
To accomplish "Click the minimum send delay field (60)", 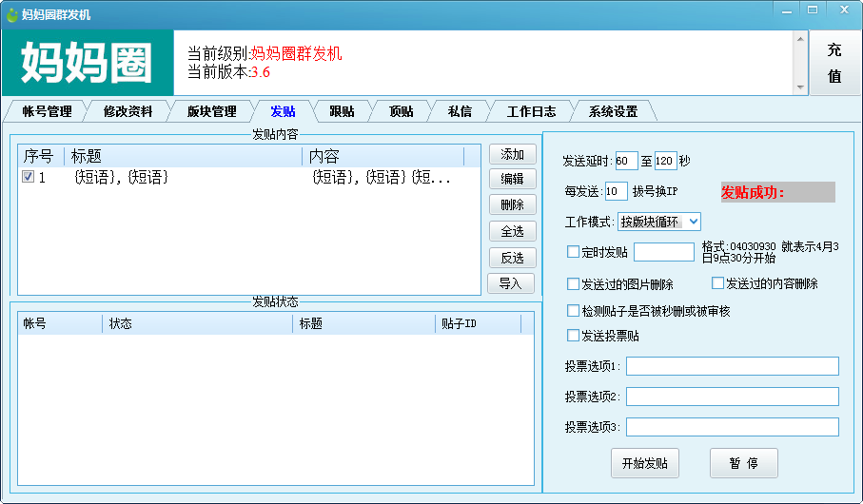I will (x=626, y=161).
